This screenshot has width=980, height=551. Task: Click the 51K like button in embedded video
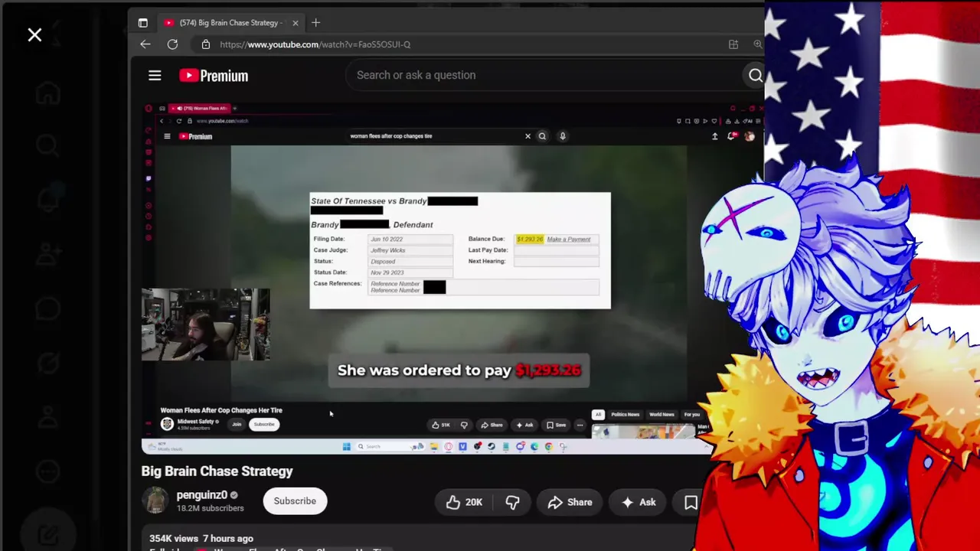click(x=441, y=425)
